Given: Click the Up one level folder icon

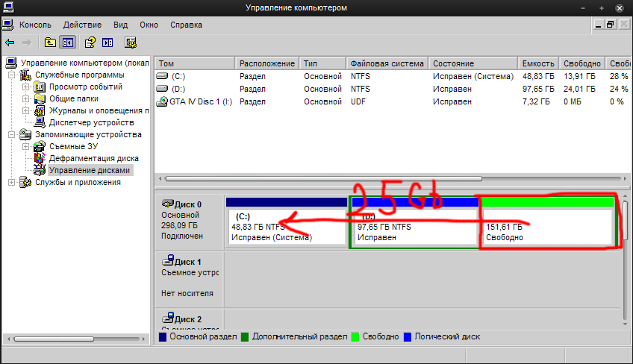Looking at the screenshot, I should click(x=50, y=43).
